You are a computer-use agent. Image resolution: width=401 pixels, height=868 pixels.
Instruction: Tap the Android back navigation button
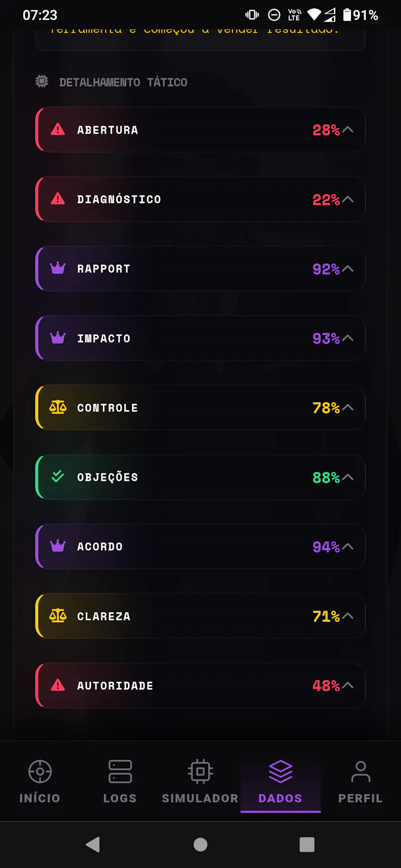(x=93, y=844)
